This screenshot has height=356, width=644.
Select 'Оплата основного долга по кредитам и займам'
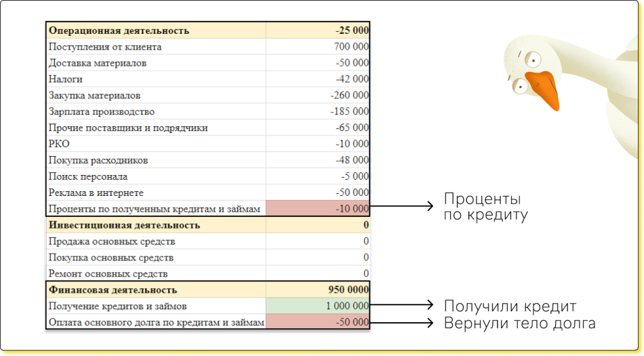(x=156, y=323)
